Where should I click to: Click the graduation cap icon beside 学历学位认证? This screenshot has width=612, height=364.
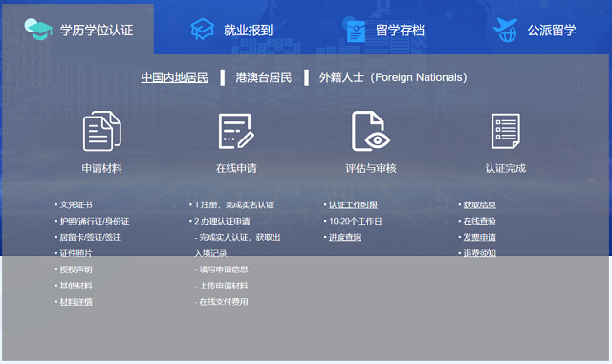38,30
